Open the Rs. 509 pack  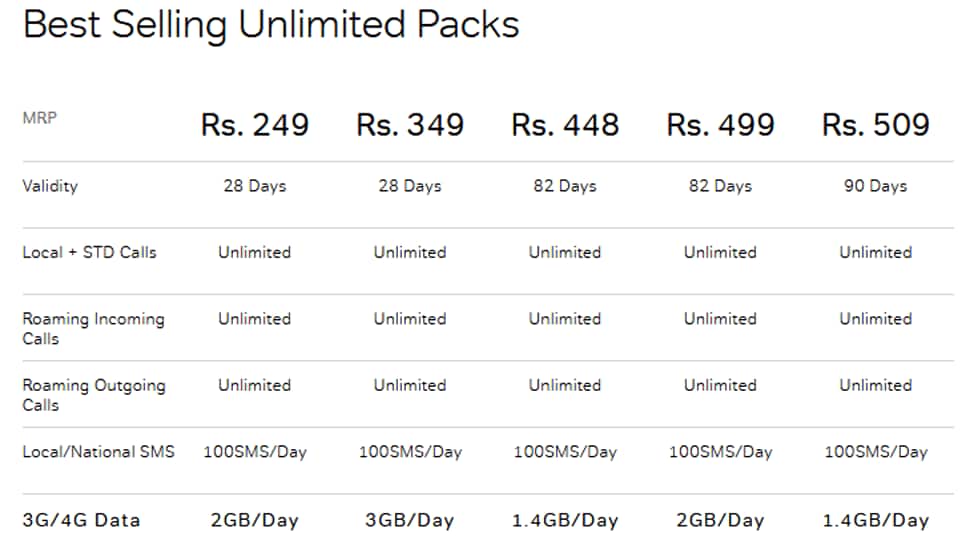876,125
